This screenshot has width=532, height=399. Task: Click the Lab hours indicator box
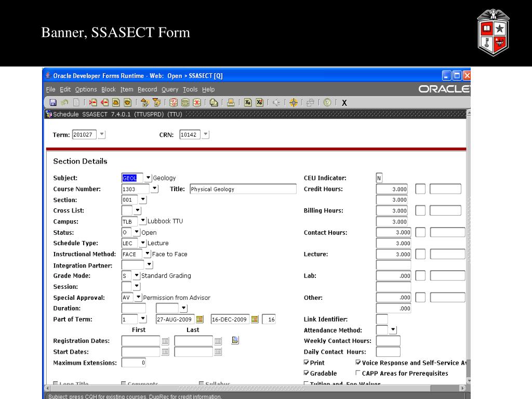click(x=420, y=275)
